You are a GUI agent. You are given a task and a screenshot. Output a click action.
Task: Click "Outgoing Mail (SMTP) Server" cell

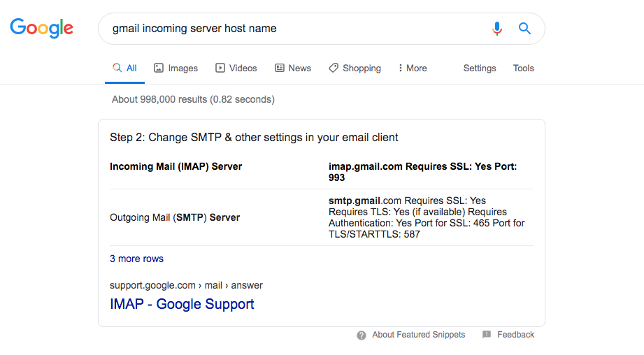(x=175, y=217)
